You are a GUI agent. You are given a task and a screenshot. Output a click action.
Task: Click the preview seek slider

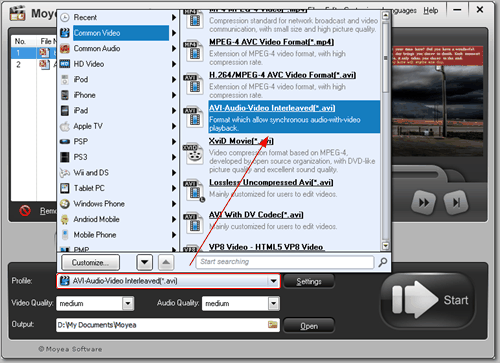tap(415, 174)
